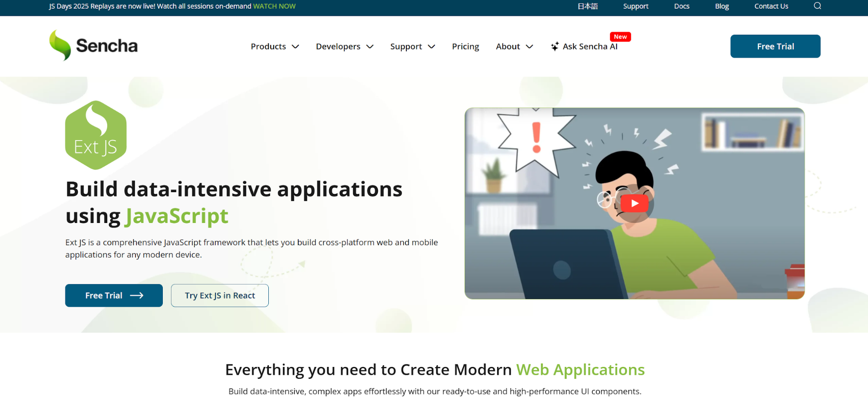Click the arrow icon in the hero Free Trial button
The width and height of the screenshot is (868, 416).
click(137, 295)
